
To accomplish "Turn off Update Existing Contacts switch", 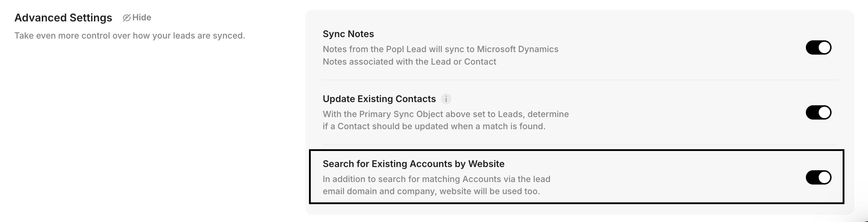I will coord(818,112).
